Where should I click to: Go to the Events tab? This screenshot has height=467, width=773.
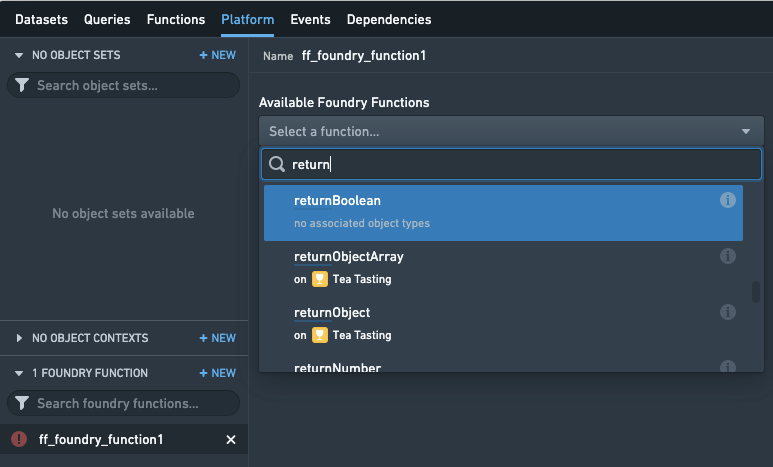point(310,19)
